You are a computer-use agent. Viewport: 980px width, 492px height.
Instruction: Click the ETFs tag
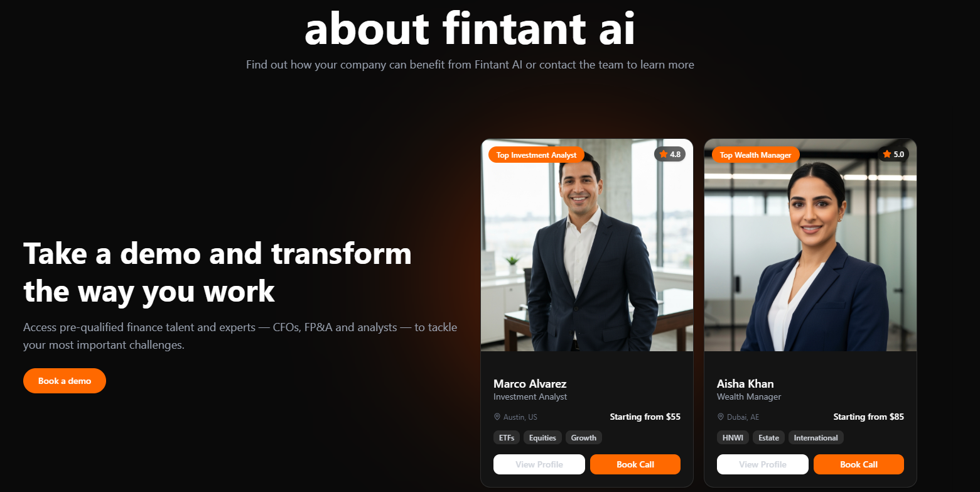coord(507,437)
